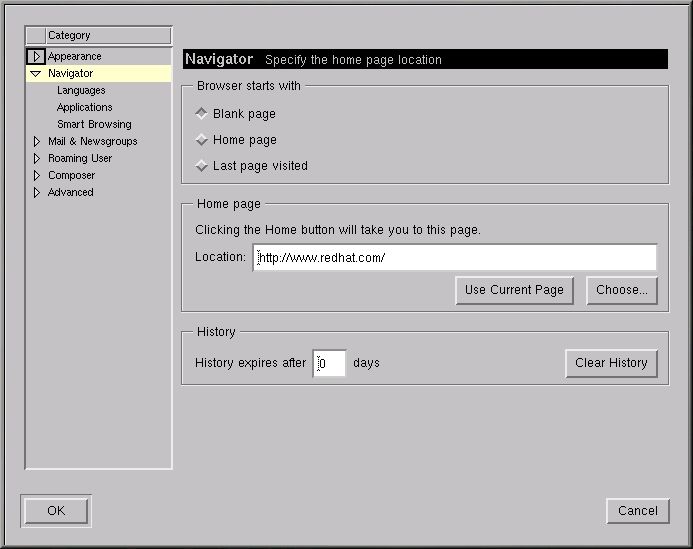Expand the Composer category arrow

click(x=37, y=176)
